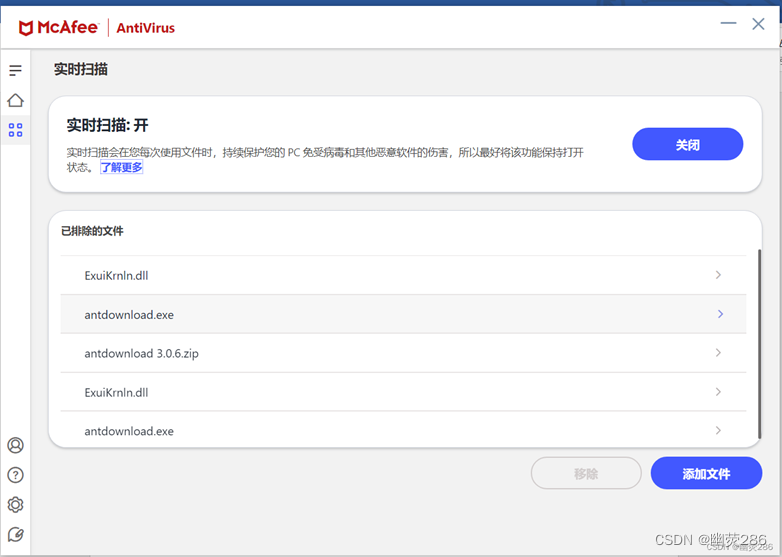Open the account profile icon
The height and width of the screenshot is (557, 782).
click(x=15, y=445)
